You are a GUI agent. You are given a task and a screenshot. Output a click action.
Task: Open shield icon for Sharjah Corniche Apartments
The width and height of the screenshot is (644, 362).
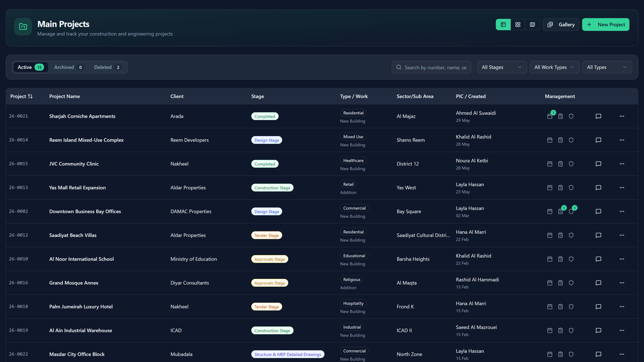(571, 116)
